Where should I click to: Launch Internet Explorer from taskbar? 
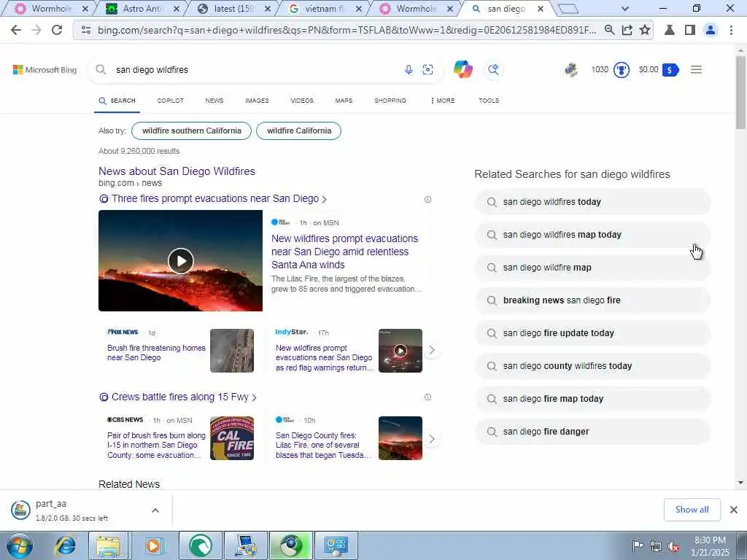click(65, 545)
